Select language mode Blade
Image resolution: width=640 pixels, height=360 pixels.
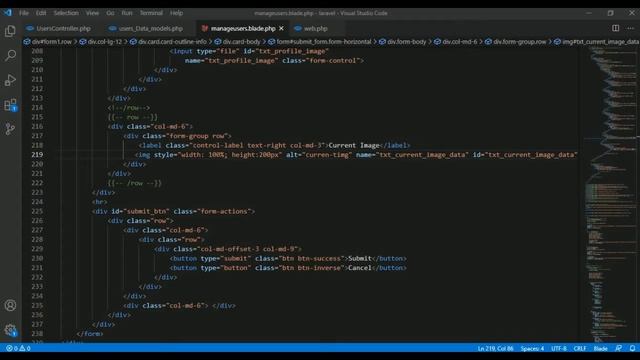(x=600, y=348)
